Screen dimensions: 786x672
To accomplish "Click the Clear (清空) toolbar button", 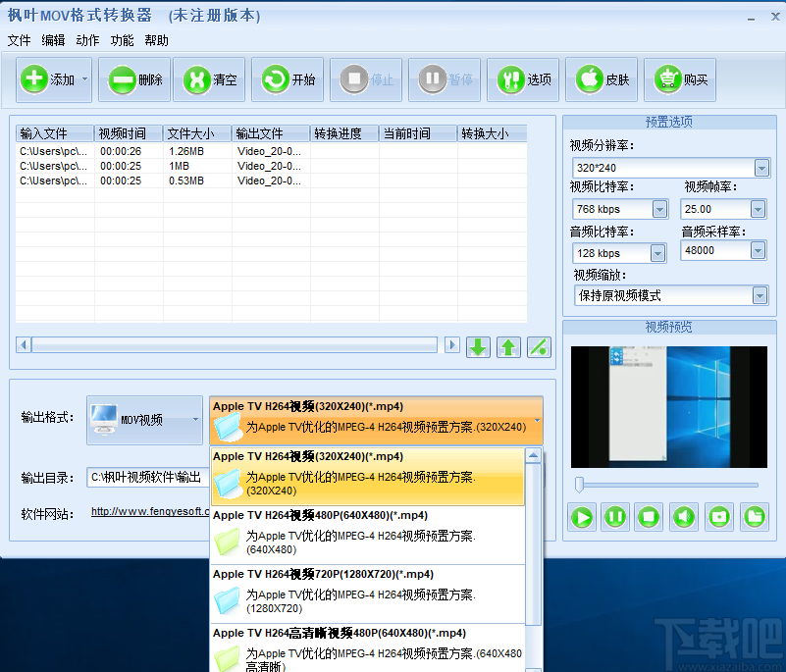I will click(x=209, y=79).
